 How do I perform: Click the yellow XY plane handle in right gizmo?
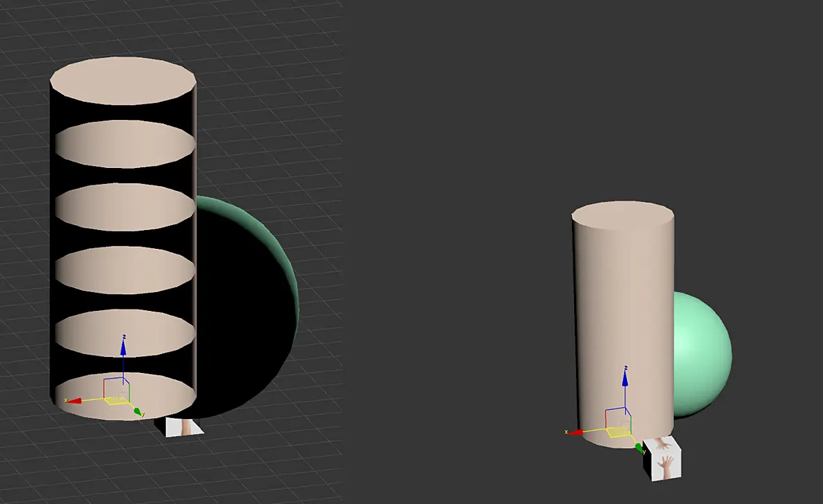[619, 433]
